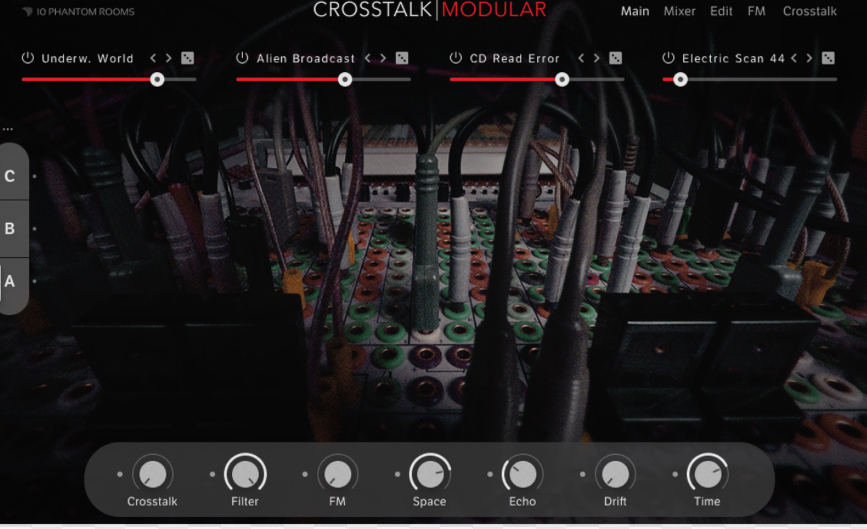Screen dimensions: 867x529
Task: Click the Echo macro knob
Action: coord(523,474)
